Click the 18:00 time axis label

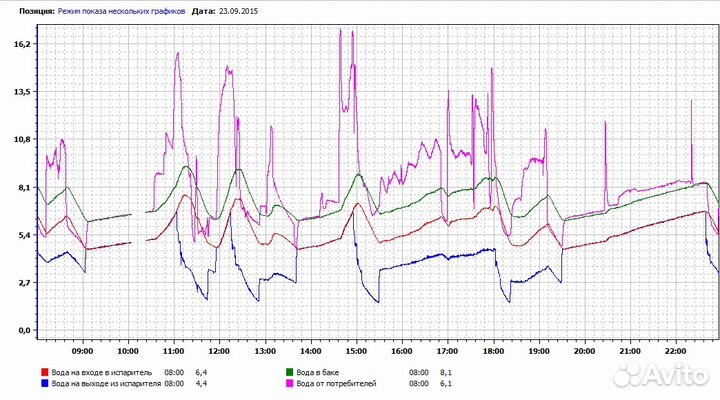[492, 351]
